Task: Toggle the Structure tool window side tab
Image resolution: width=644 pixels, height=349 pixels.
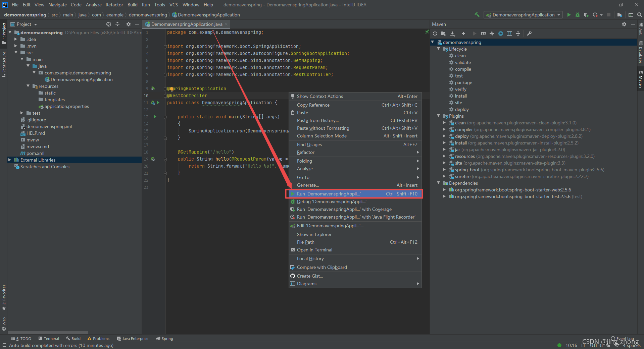Action: [x=4, y=64]
